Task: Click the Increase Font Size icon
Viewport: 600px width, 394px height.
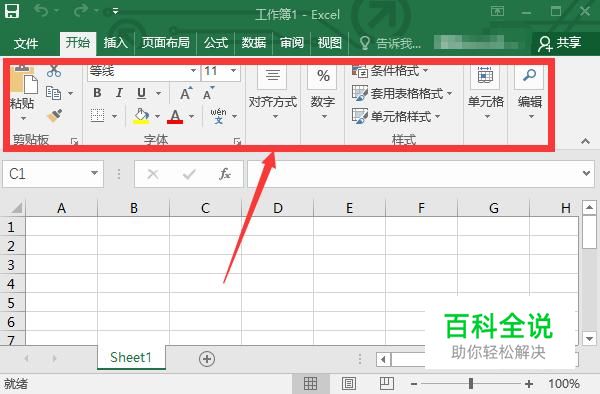Action: coord(186,93)
